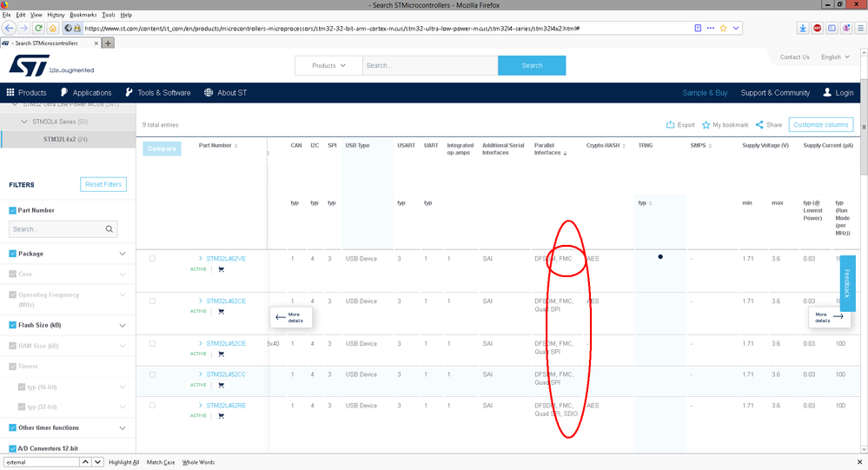Open the downloads arrow icon
The image size is (868, 470).
pos(803,28)
